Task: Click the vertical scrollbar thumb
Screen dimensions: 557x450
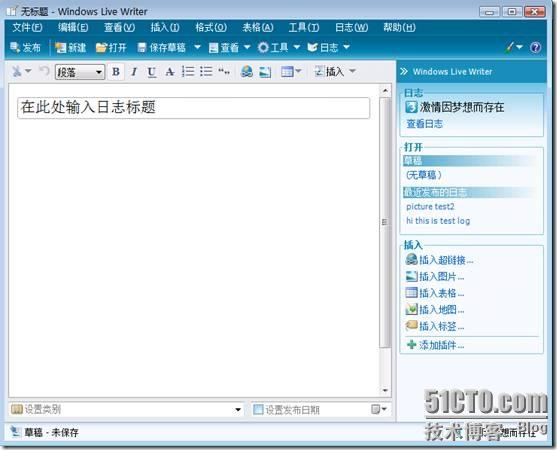Action: coord(385,223)
